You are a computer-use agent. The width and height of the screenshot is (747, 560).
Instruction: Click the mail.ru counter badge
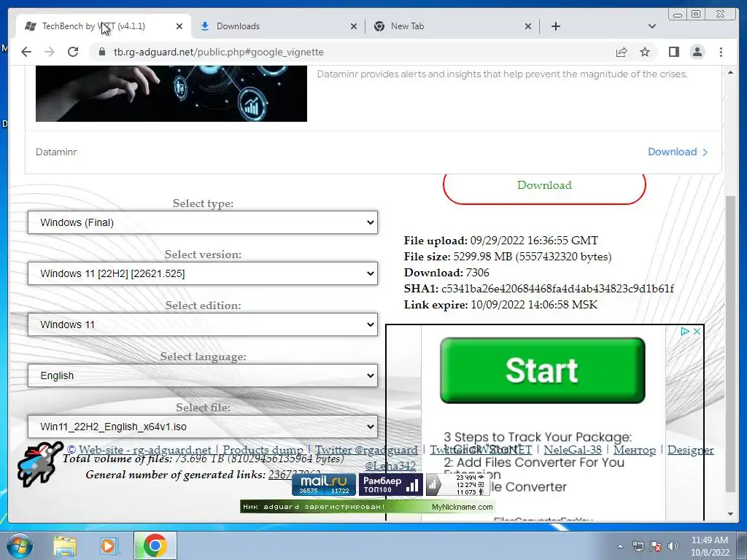click(x=324, y=484)
